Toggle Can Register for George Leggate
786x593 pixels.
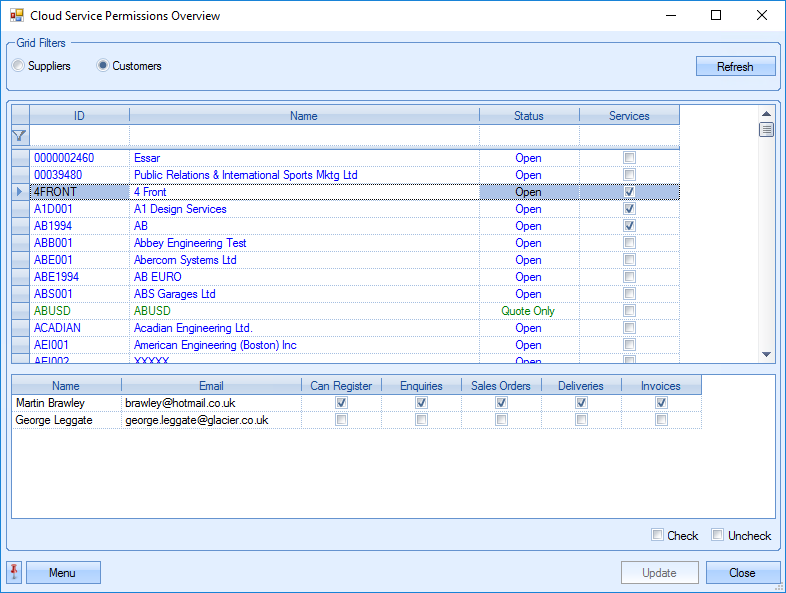[x=342, y=420]
